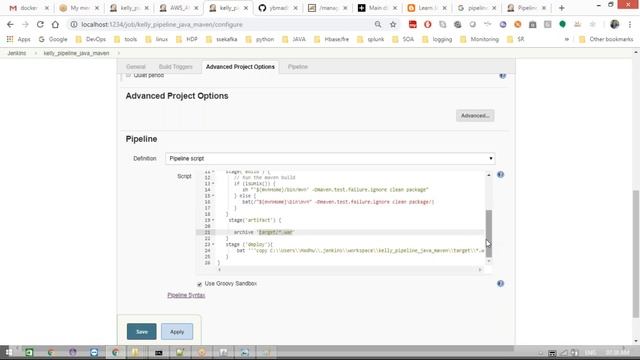
Task: Toggle the Use Groovy Sandbox checkbox
Action: 200,284
